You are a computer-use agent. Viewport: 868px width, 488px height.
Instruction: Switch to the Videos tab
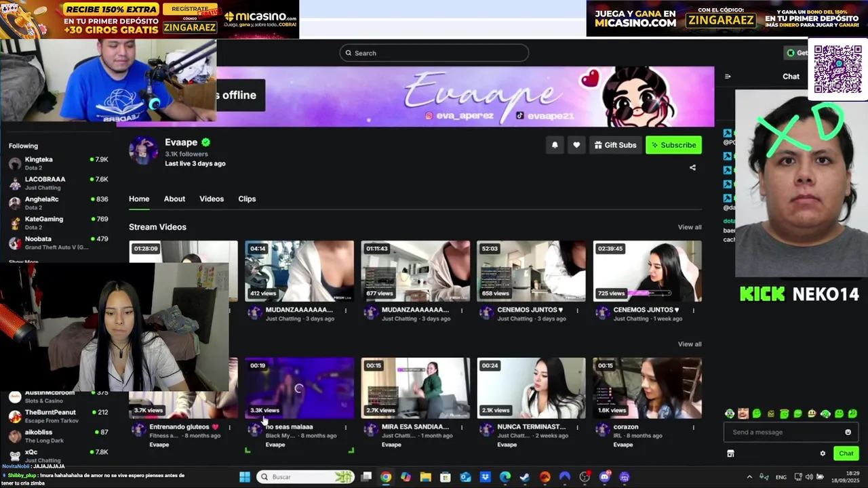pos(212,199)
